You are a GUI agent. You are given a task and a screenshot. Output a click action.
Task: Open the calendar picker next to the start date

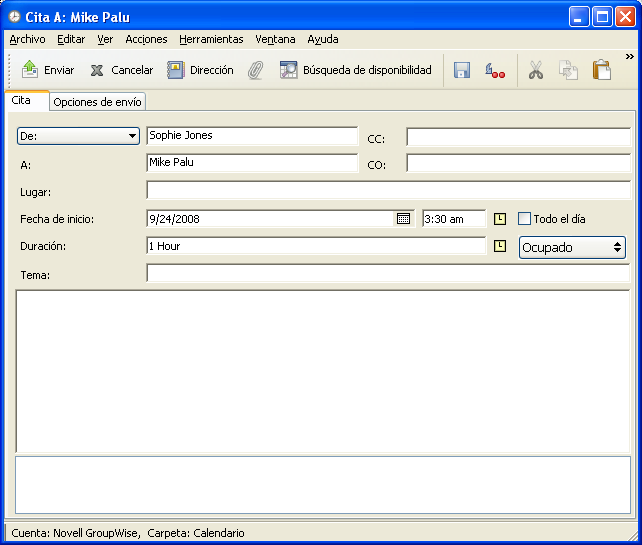(403, 219)
